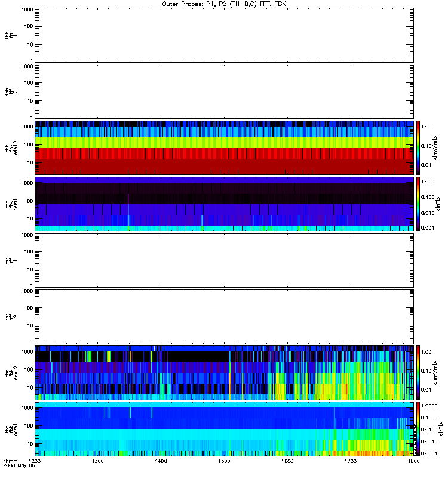Viewport: 448px width, 478px height.
Task: Select the thb scm1 color bar
Action: 418,204
